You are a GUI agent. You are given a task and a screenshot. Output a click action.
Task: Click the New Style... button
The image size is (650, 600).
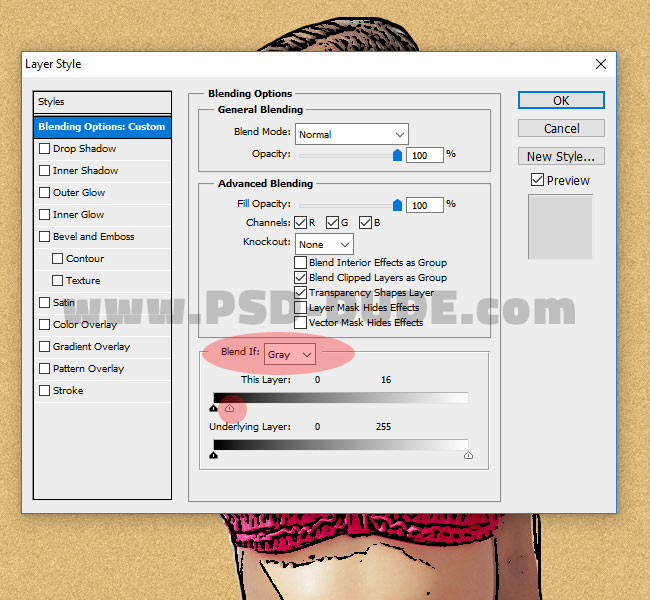point(561,156)
